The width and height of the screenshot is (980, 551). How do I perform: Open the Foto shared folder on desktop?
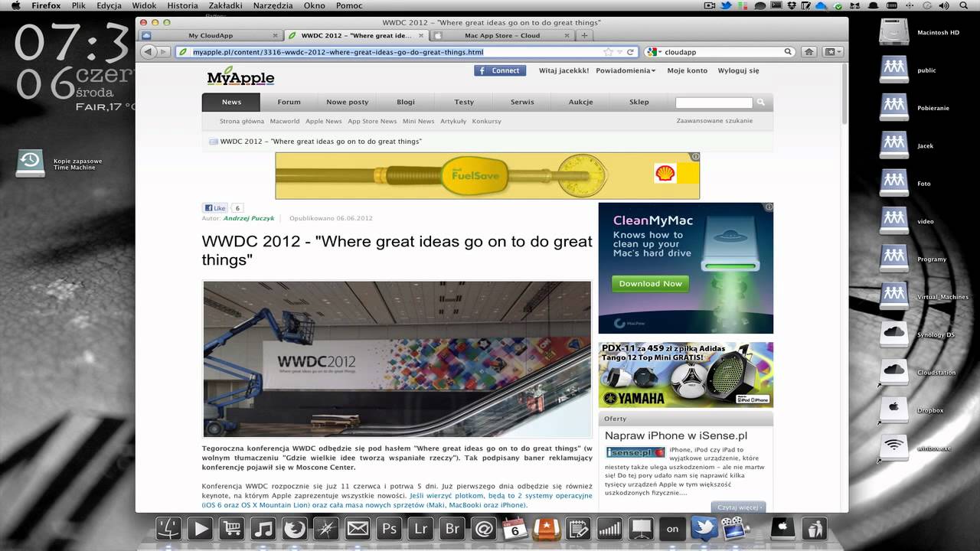(893, 182)
